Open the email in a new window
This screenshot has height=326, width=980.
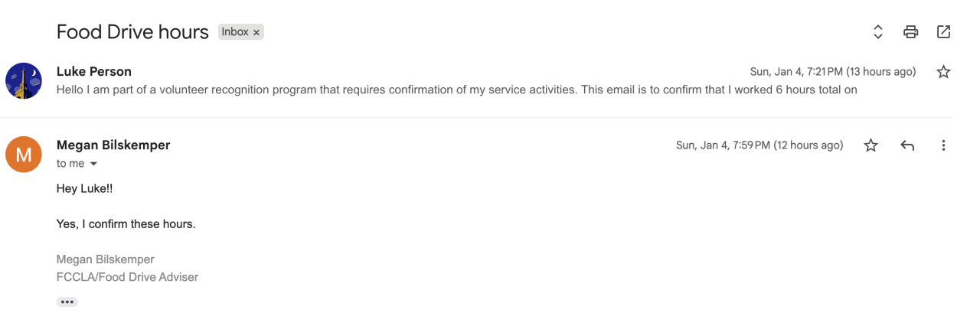point(943,32)
